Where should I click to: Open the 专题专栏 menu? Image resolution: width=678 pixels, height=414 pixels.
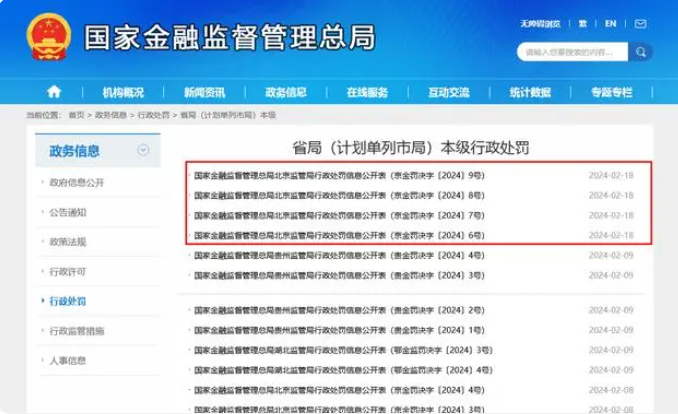coord(612,92)
